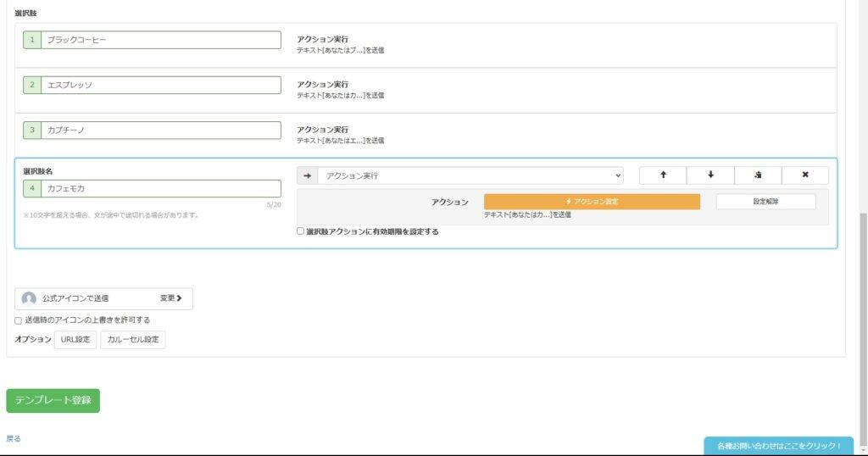Click the copy/paste icon for choice 4
The width and height of the screenshot is (868, 456).
[758, 175]
